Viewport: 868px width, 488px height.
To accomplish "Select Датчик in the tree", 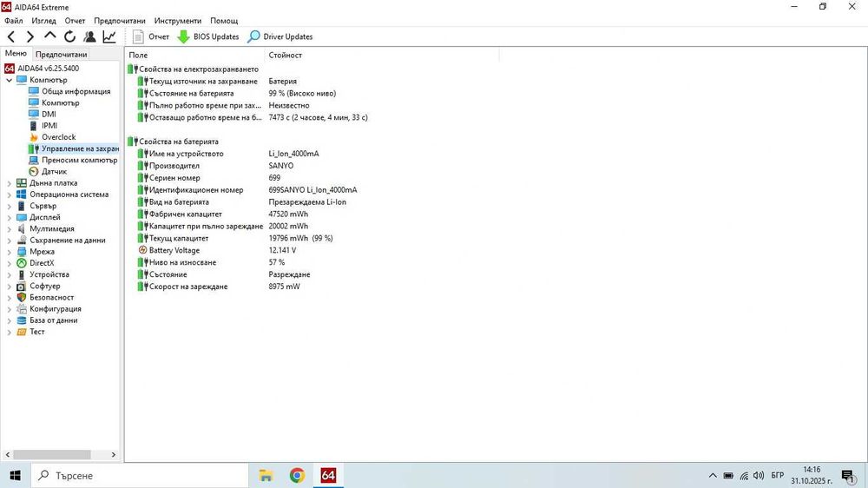I will [54, 172].
